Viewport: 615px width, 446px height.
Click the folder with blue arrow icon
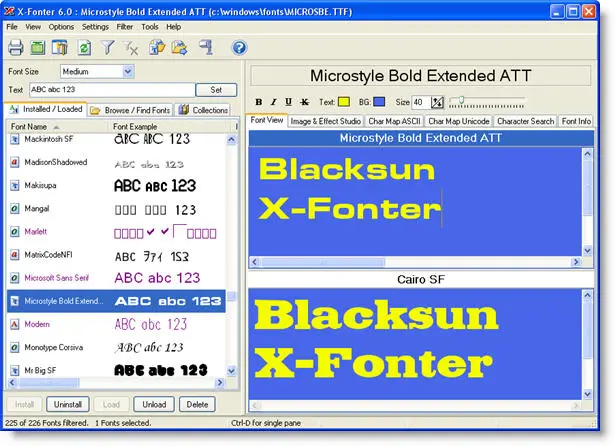point(179,48)
